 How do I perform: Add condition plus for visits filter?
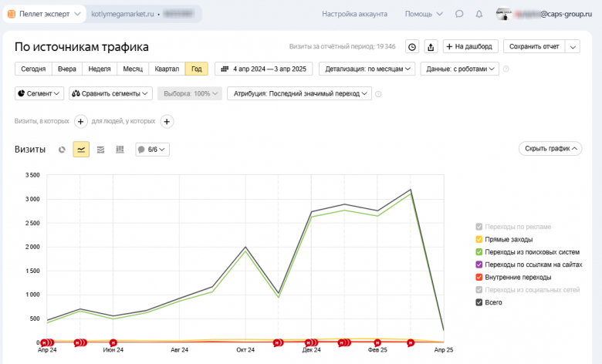tap(80, 121)
